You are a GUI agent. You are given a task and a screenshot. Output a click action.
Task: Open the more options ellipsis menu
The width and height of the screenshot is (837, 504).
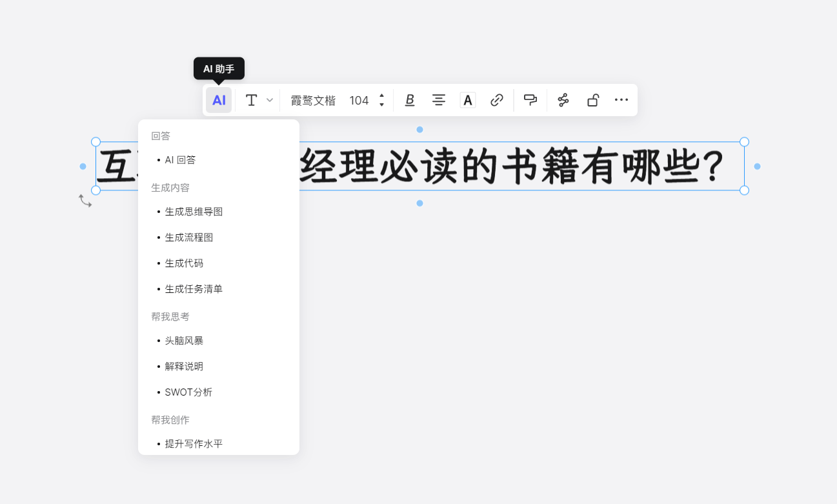621,100
